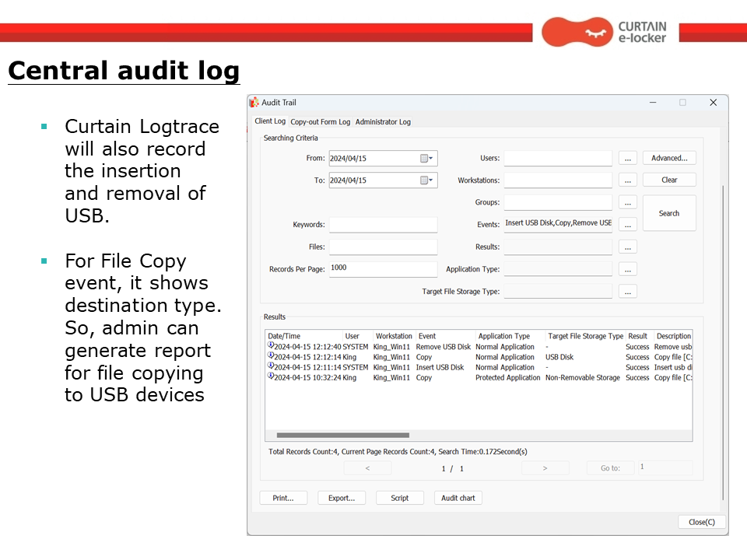This screenshot has height=560, width=747.
Task: Open Groups selection via its ellipsis icon
Action: pos(627,201)
